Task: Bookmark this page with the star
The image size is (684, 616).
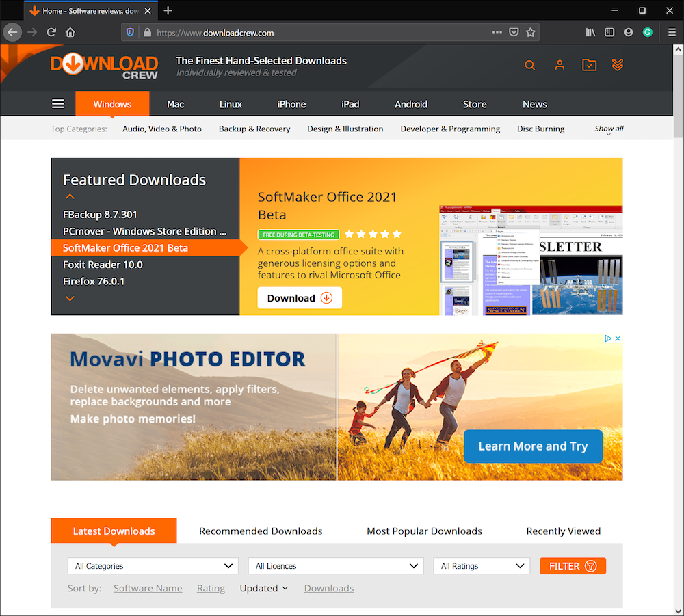Action: click(531, 32)
